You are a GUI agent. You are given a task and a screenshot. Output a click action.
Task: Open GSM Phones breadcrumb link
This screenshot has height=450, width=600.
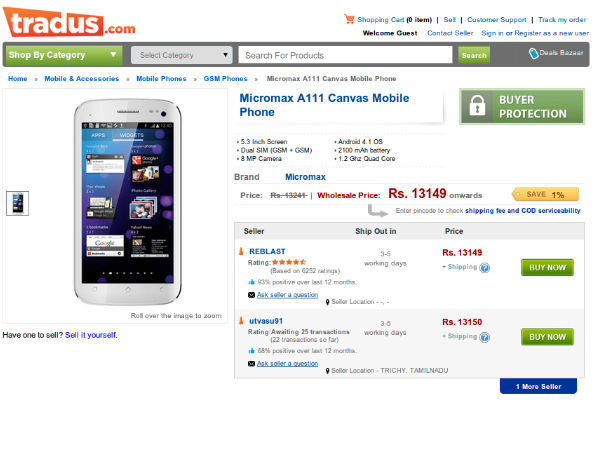pyautogui.click(x=225, y=78)
